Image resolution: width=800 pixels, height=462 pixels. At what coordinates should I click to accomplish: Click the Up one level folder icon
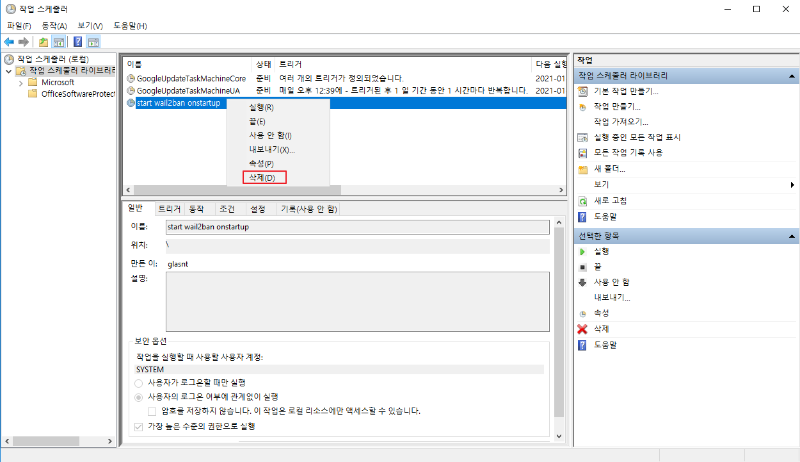tap(43, 42)
